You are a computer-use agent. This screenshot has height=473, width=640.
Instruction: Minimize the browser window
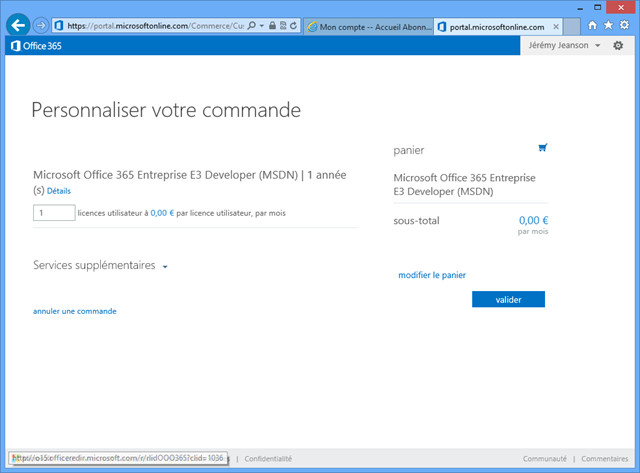580,8
